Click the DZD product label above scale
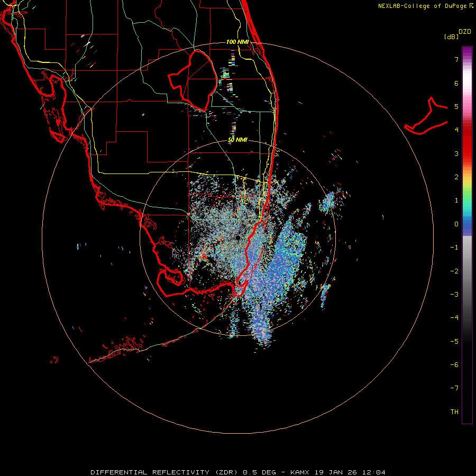Image resolution: width=476 pixels, height=476 pixels. tap(465, 31)
